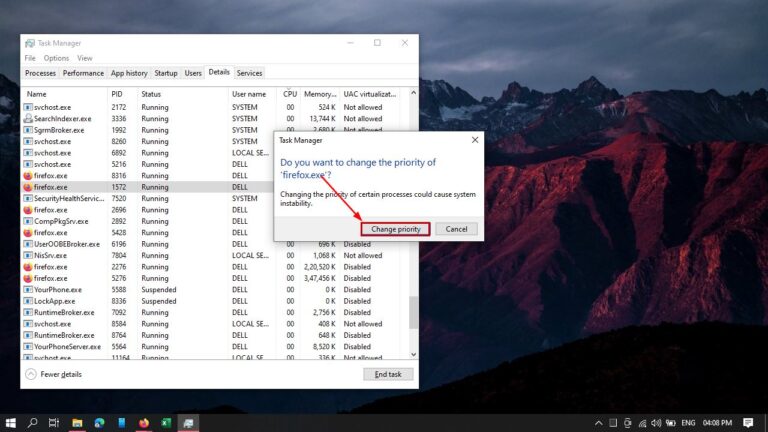Switch to the Performance tab
Screen dimensions: 768x432
pyautogui.click(x=83, y=73)
